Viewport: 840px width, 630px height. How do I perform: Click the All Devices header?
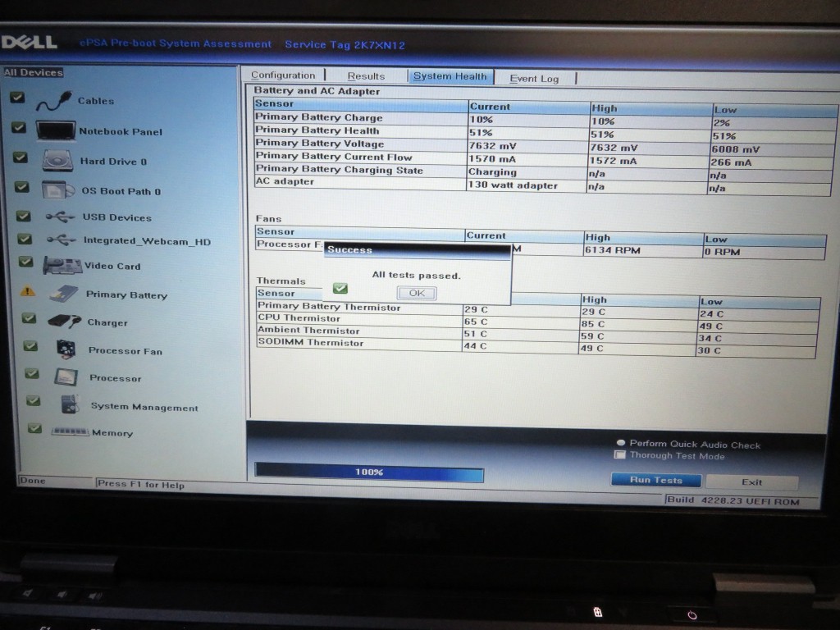pyautogui.click(x=33, y=72)
